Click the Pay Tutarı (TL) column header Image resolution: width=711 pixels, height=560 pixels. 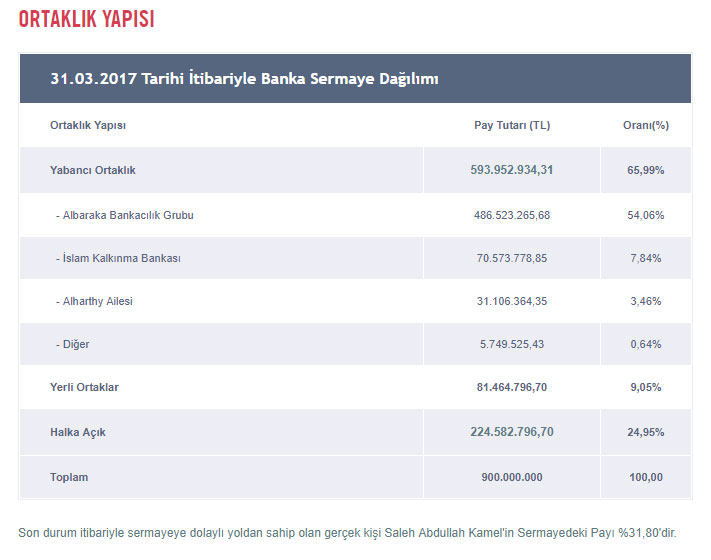(x=512, y=125)
